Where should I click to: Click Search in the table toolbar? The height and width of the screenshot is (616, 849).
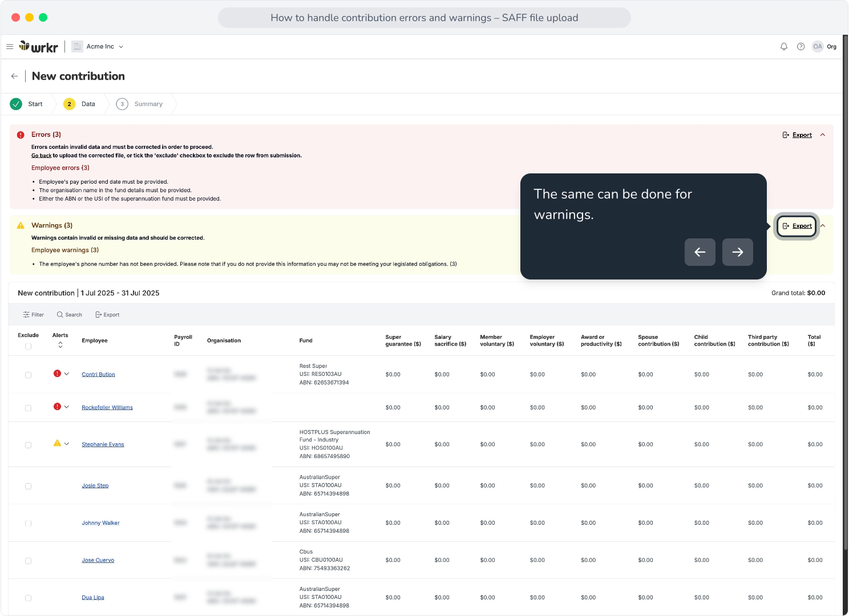69,315
